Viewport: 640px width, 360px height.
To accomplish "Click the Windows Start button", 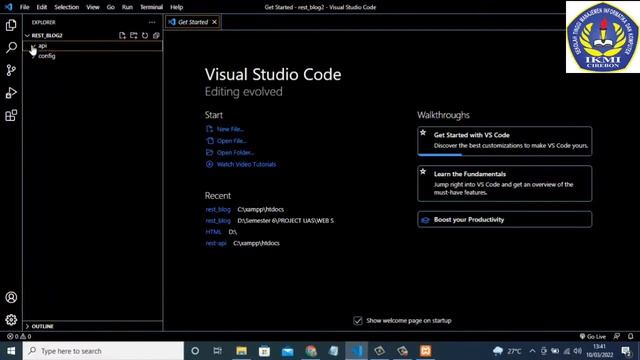I will pos(11,351).
